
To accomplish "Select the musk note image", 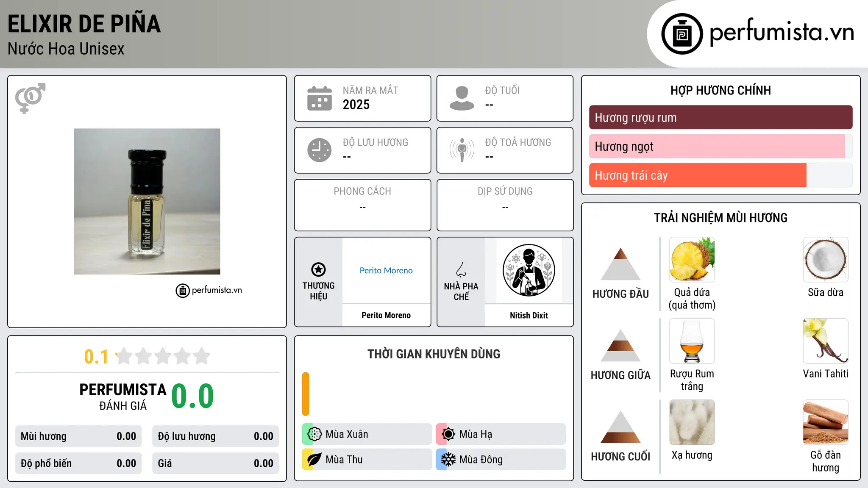I will 692,422.
